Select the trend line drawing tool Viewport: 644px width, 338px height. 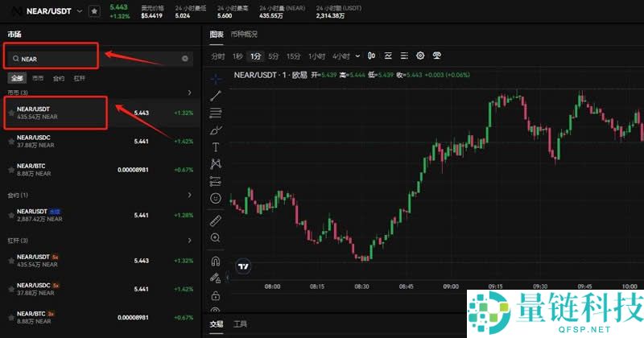point(216,96)
